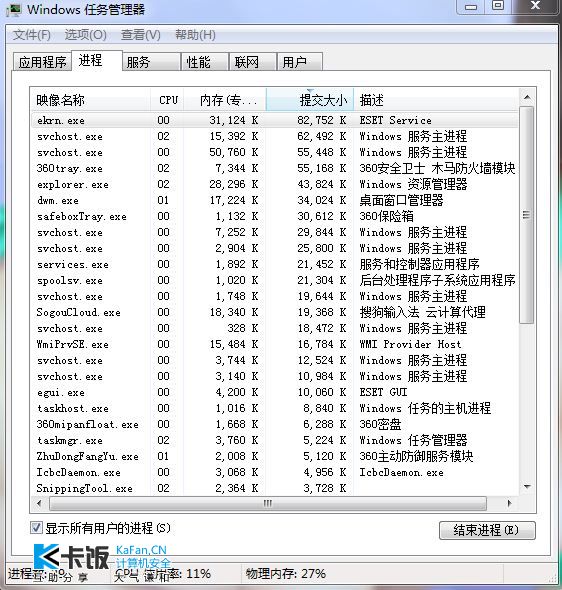Screen dimensions: 562x590
Task: Click 360安全卫士 木马防火墙模块 description
Action: click(x=437, y=168)
